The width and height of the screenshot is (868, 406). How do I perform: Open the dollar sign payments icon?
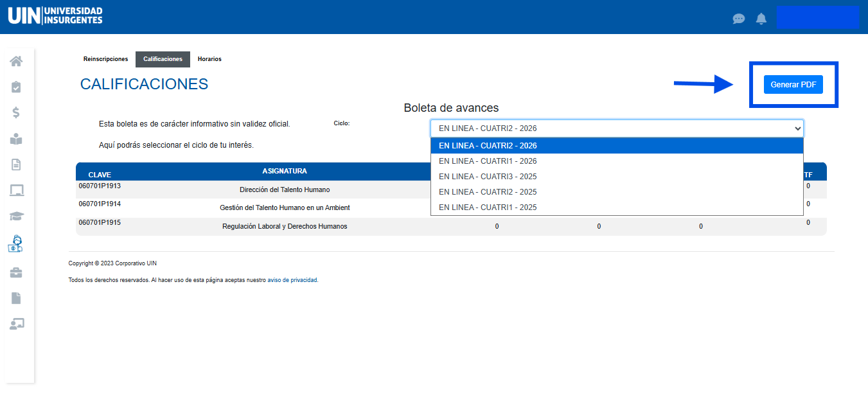coord(16,113)
